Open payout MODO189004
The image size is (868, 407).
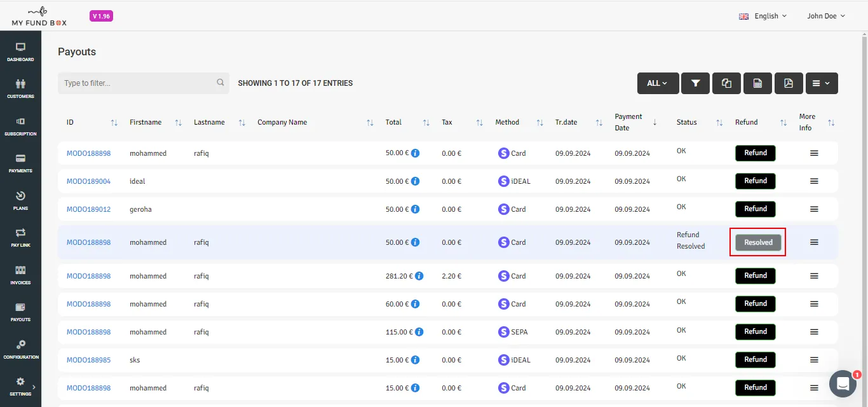[x=88, y=181]
